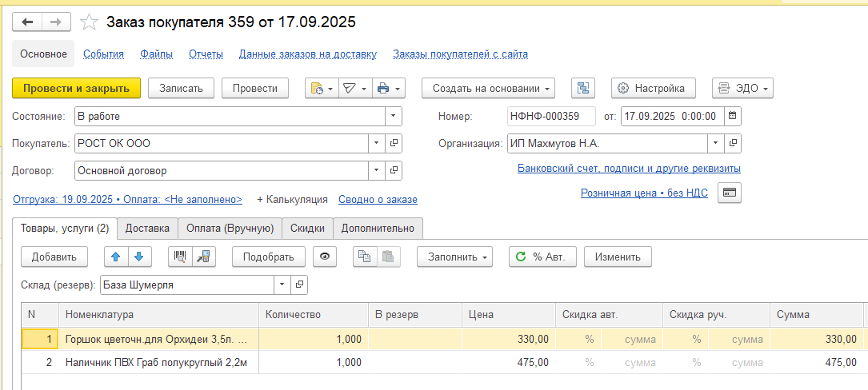Click the print icon in toolbar
The image size is (868, 390).
(383, 88)
